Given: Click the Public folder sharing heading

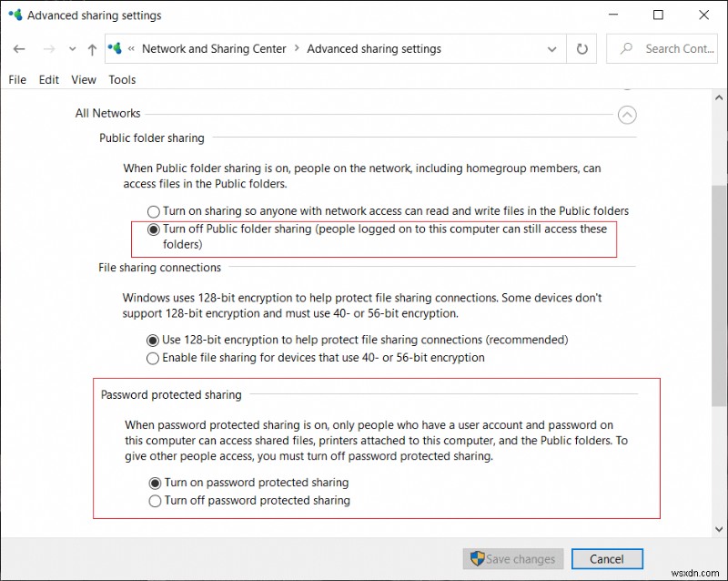Looking at the screenshot, I should pos(152,138).
